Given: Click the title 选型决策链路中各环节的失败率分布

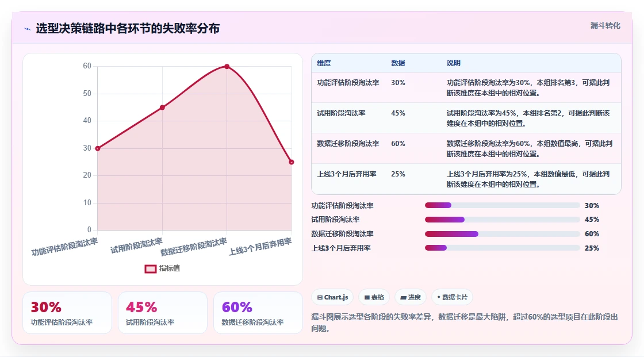Looking at the screenshot, I should [x=128, y=28].
